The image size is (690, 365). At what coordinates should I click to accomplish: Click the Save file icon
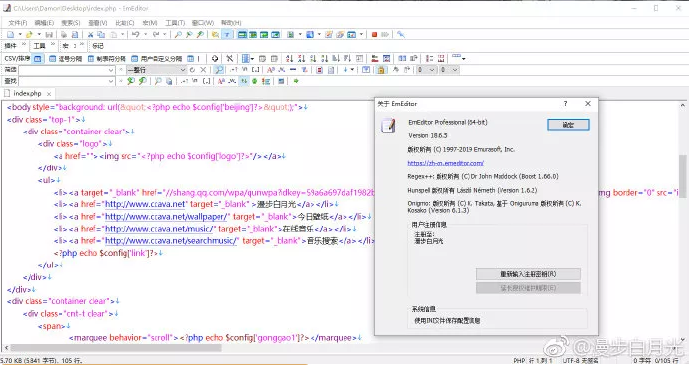49,34
